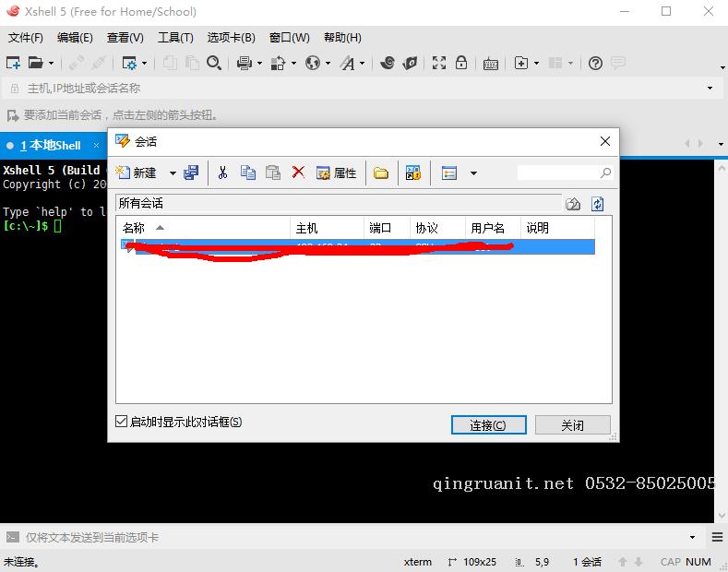Click the 属性 properties button

[336, 173]
